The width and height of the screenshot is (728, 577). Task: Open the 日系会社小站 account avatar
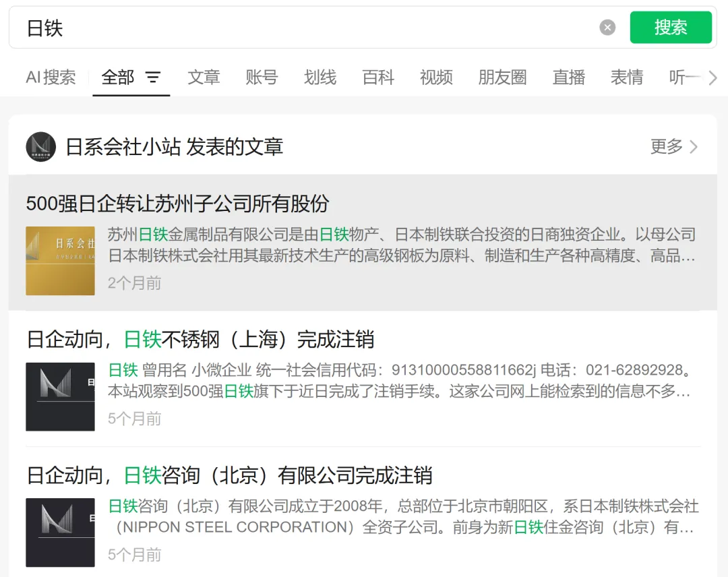pos(41,147)
